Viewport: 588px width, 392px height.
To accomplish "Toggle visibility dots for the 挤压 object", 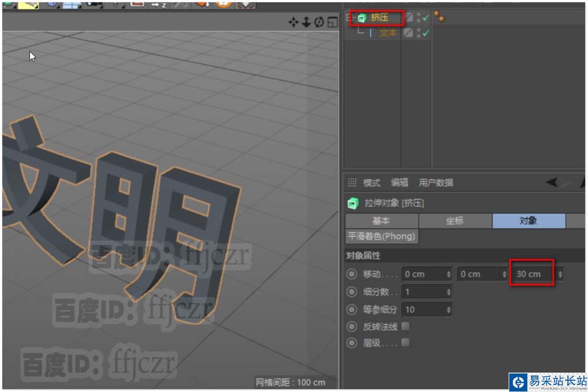I will tap(419, 18).
